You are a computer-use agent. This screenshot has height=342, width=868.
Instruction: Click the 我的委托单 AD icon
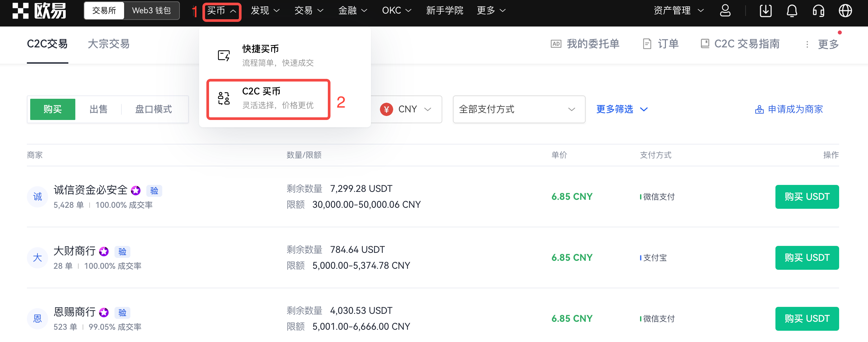coord(557,44)
